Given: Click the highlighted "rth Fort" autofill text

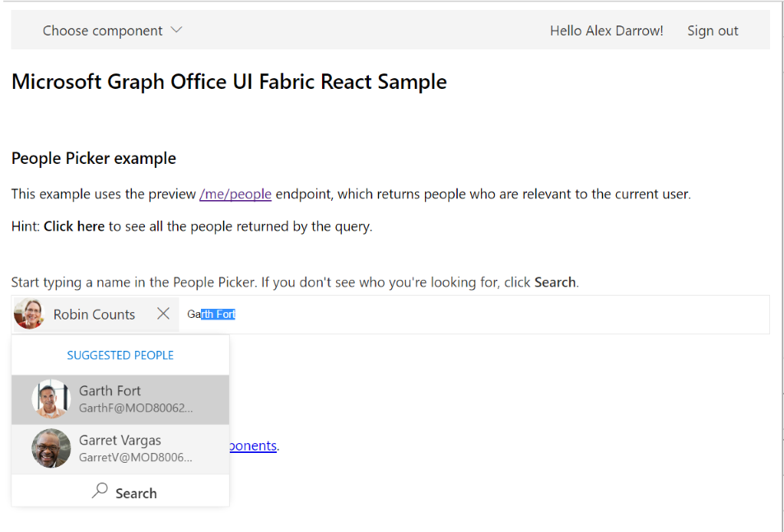Looking at the screenshot, I should (x=218, y=314).
